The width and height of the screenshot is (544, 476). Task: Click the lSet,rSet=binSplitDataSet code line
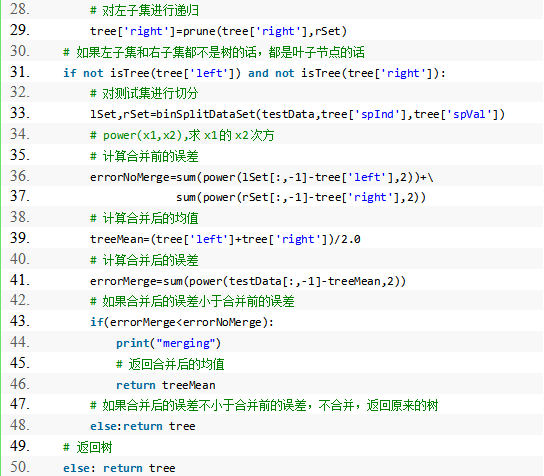pos(297,114)
